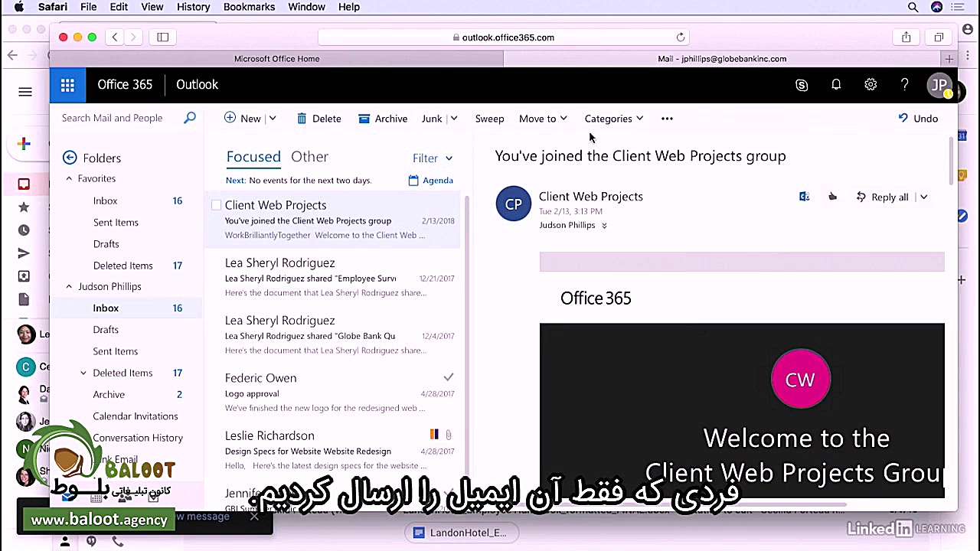The height and width of the screenshot is (551, 980).
Task: Click the Folders back arrow icon
Action: [x=70, y=158]
